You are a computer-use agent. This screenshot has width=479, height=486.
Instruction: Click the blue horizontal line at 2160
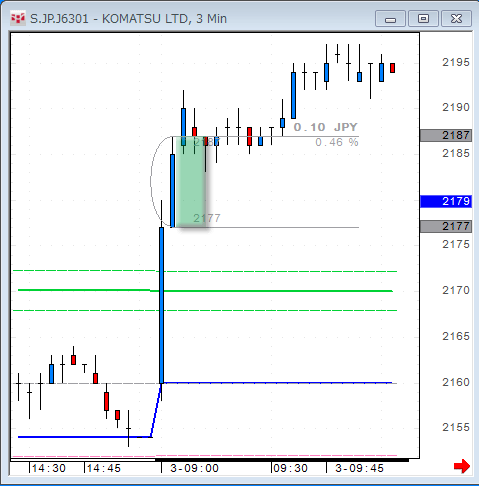tap(277, 383)
